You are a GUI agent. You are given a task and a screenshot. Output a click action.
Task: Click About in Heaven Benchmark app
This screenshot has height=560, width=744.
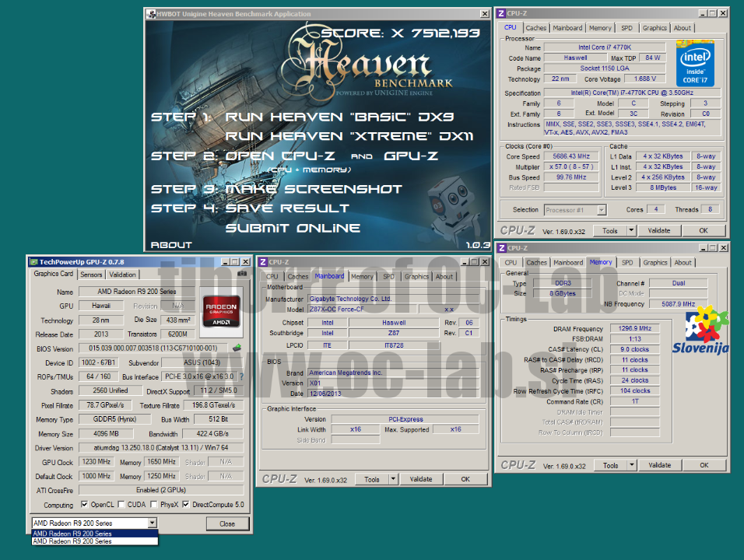click(x=171, y=245)
